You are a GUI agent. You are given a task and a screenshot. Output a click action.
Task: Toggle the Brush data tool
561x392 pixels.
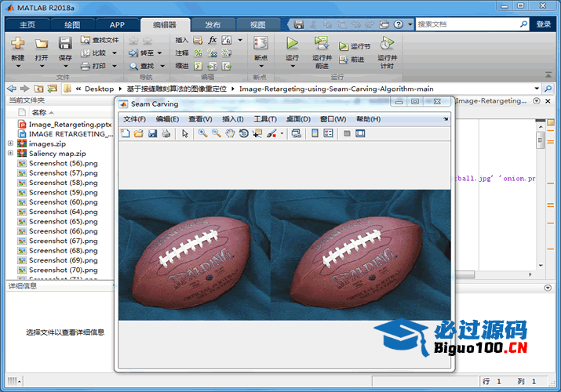[x=271, y=133]
